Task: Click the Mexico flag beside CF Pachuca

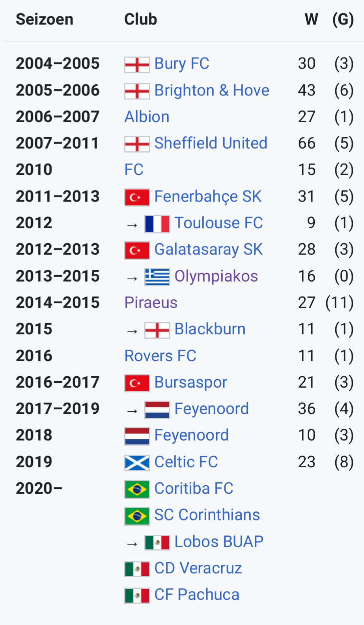Action: 137,595
